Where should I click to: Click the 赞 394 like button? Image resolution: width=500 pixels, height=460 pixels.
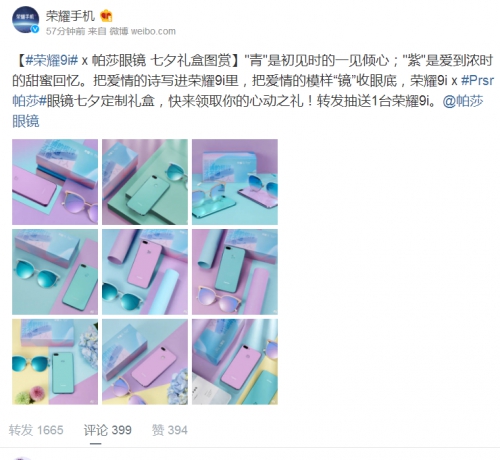(170, 430)
